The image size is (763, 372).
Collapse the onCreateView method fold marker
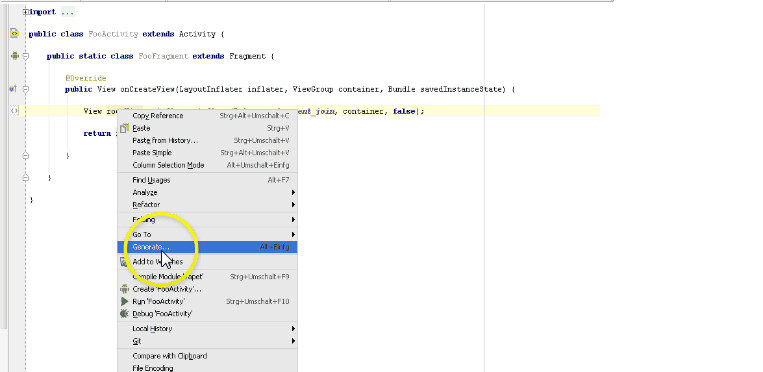point(26,89)
